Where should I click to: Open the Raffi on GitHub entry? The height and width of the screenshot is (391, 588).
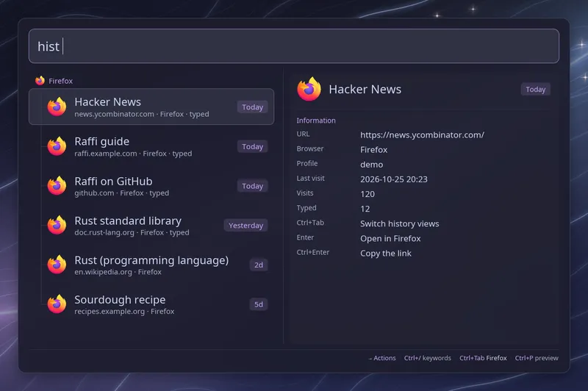(x=151, y=186)
